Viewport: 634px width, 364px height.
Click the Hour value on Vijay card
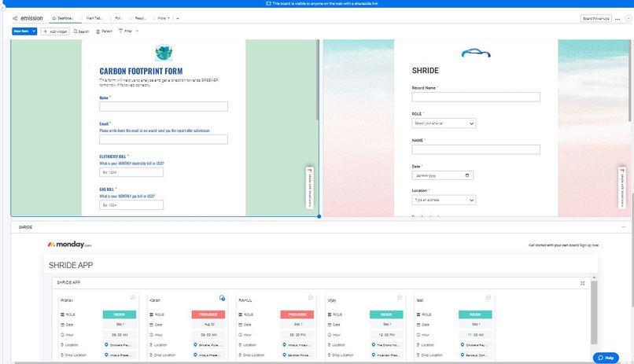click(x=386, y=335)
